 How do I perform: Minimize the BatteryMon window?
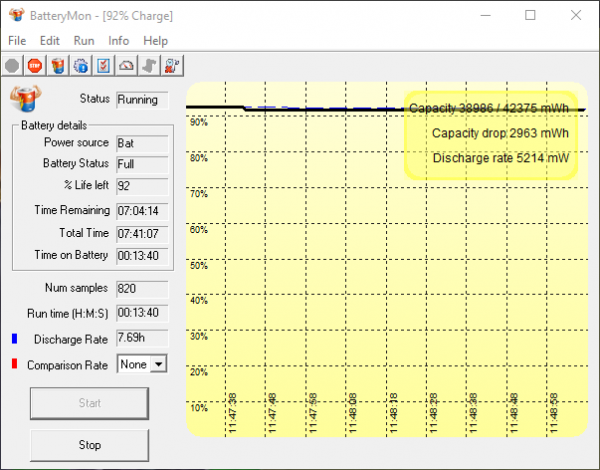pyautogui.click(x=486, y=15)
